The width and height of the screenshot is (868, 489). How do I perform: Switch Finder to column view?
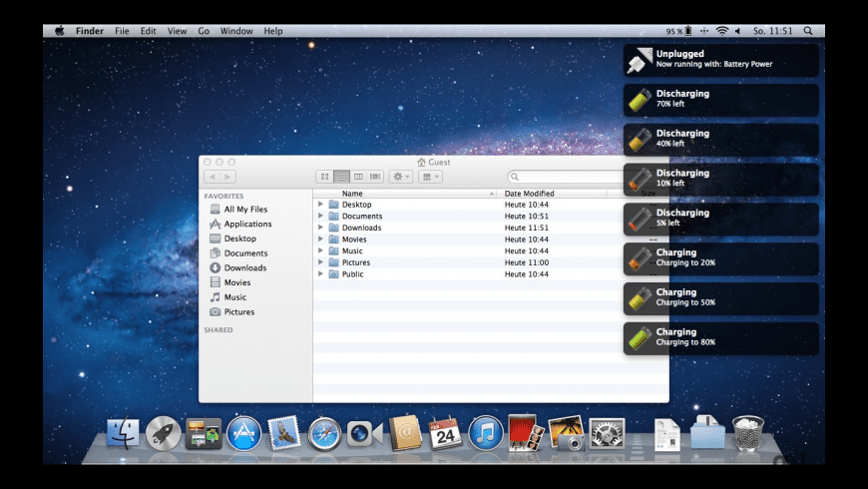tap(358, 177)
